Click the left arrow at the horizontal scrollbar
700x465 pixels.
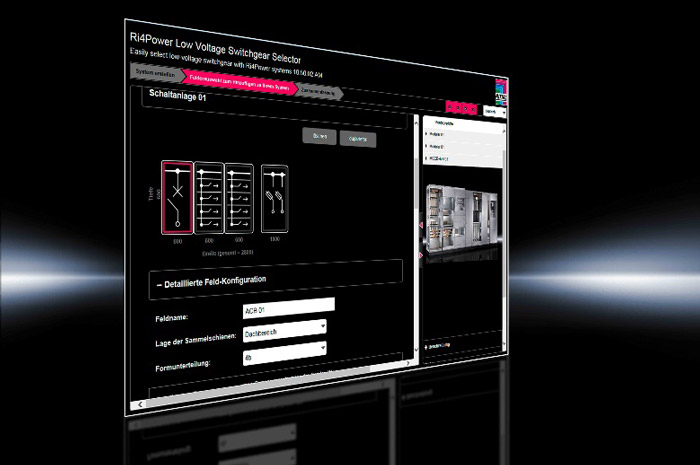(141, 402)
